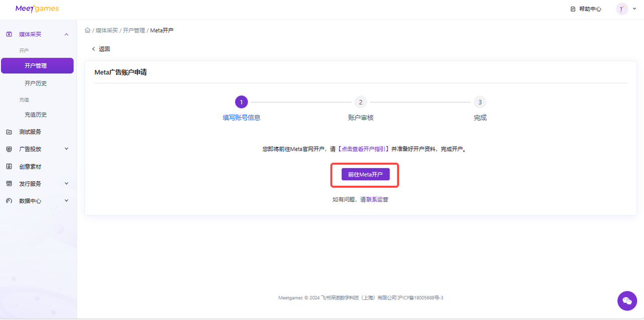Viewport: 644px width, 320px height.
Task: Open 开户管理 in the sidebar
Action: [x=37, y=66]
